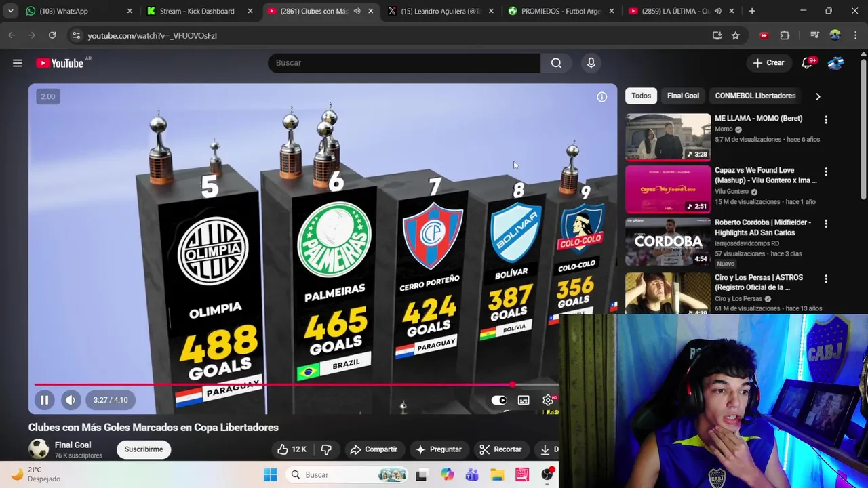The height and width of the screenshot is (488, 868).
Task: Open Chrome three-dot menu
Action: [x=855, y=35]
